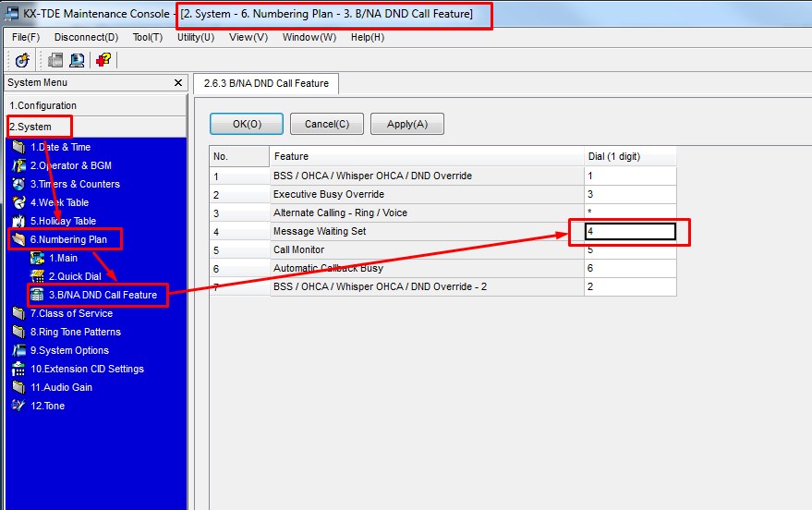812x510 pixels.
Task: Click the Audio Gain folder icon
Action: (18, 387)
